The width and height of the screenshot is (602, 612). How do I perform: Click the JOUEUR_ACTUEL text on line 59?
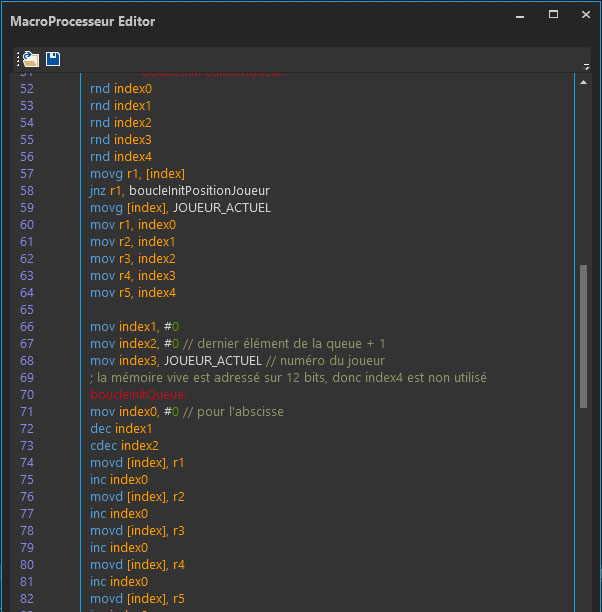[x=221, y=207]
